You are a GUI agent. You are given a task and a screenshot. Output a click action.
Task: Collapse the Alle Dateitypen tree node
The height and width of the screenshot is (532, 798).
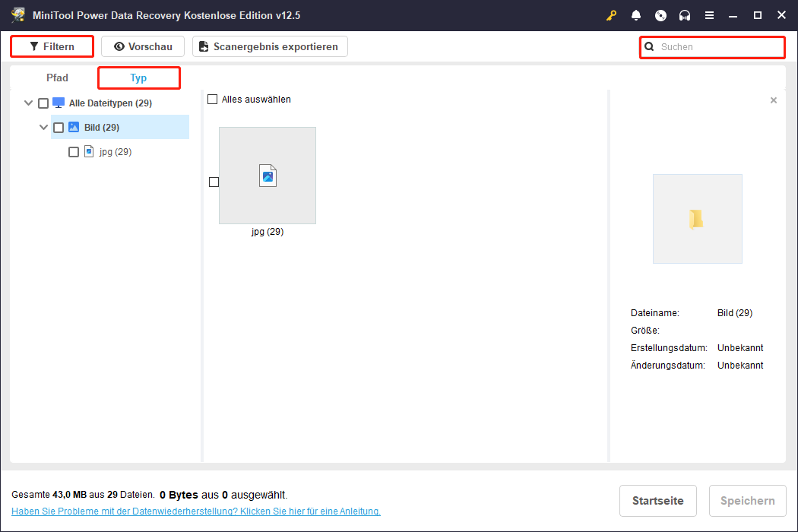click(29, 103)
